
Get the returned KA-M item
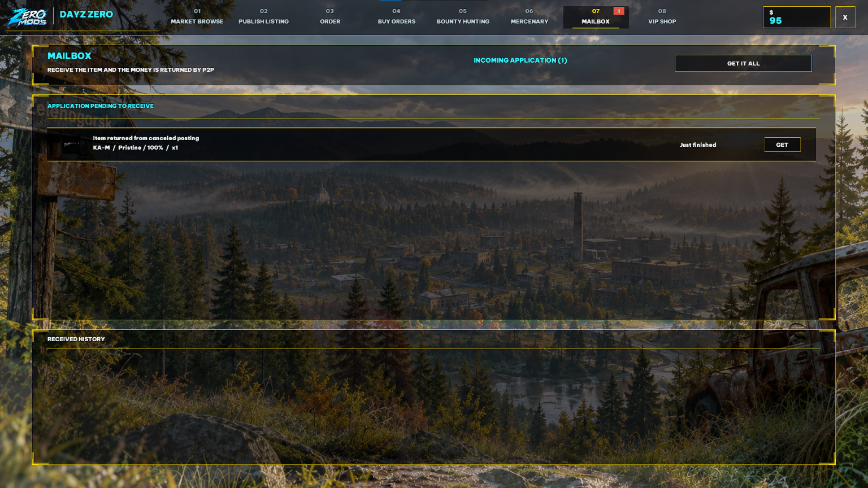pos(782,145)
